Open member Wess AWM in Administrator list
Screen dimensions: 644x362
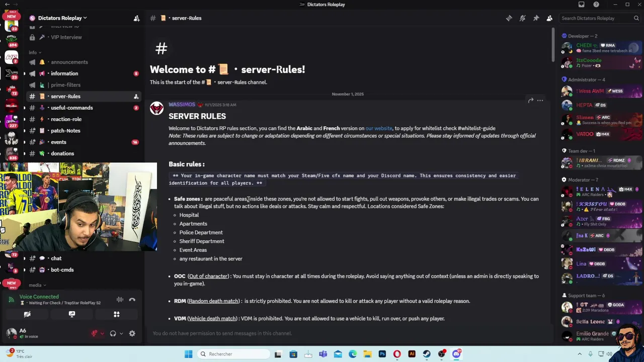pos(602,92)
